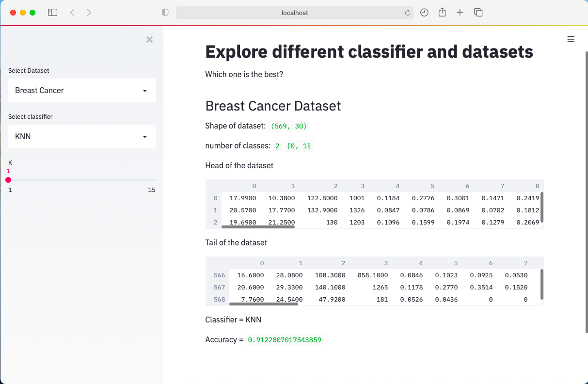Click the tab overview icon
588x384 pixels.
[478, 12]
